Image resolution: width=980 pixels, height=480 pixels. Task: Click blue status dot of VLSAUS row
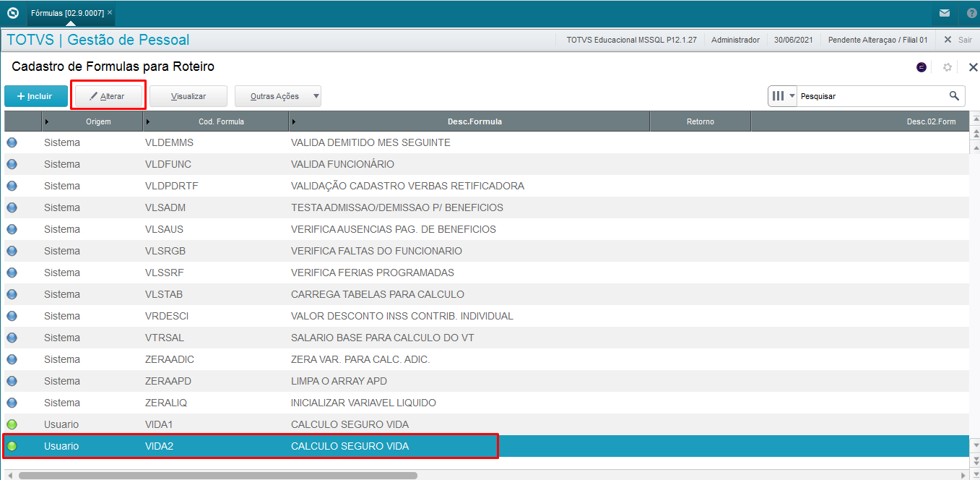pyautogui.click(x=12, y=229)
